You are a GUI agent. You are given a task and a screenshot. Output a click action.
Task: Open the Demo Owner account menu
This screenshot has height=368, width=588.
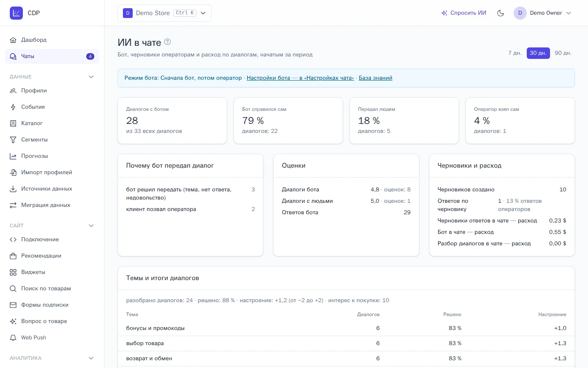pyautogui.click(x=543, y=13)
